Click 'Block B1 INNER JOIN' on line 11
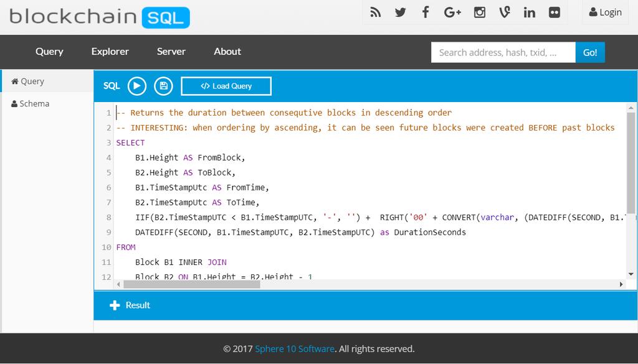The width and height of the screenshot is (638, 364). click(181, 262)
